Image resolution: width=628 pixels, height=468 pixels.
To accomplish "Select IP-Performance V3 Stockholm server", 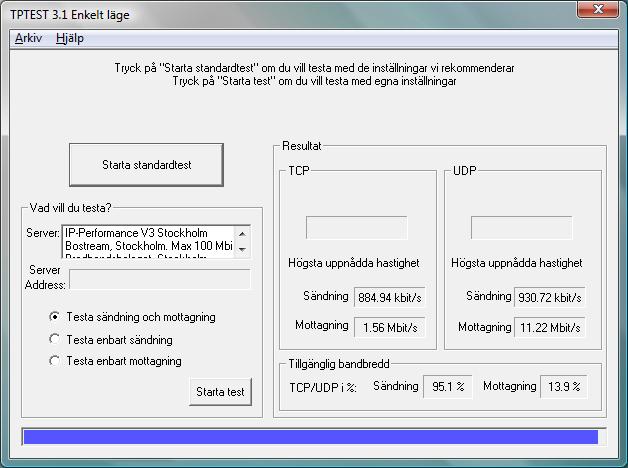I will tap(148, 233).
